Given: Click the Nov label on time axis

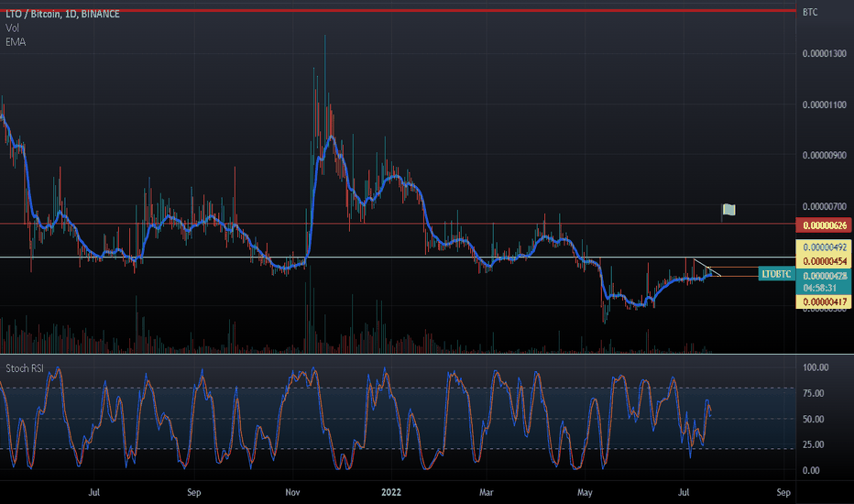Looking at the screenshot, I should point(292,492).
